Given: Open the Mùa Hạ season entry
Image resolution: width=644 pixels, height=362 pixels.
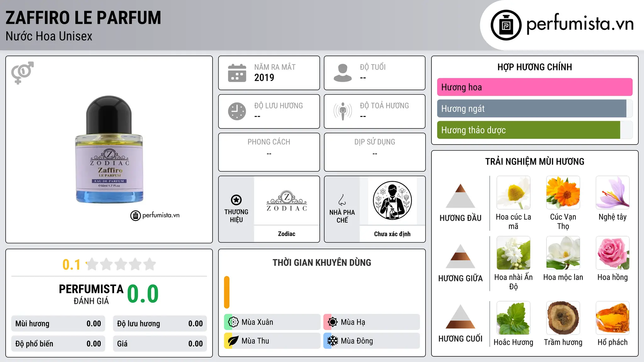Looking at the screenshot, I should (372, 322).
